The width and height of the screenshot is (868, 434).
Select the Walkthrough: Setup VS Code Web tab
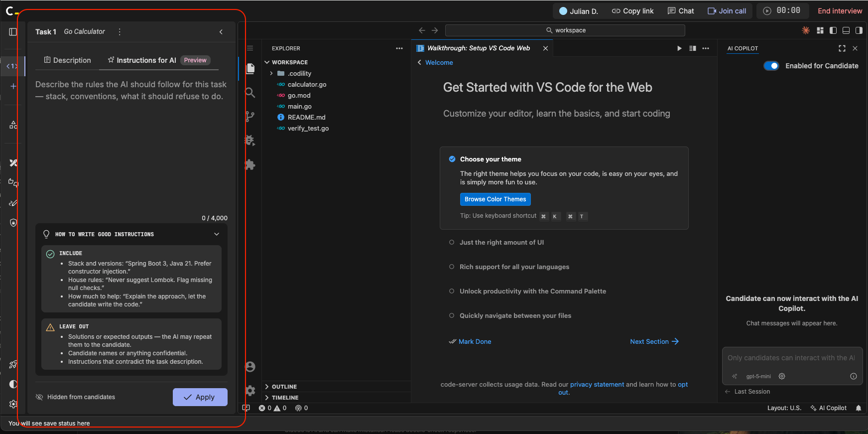tap(479, 48)
